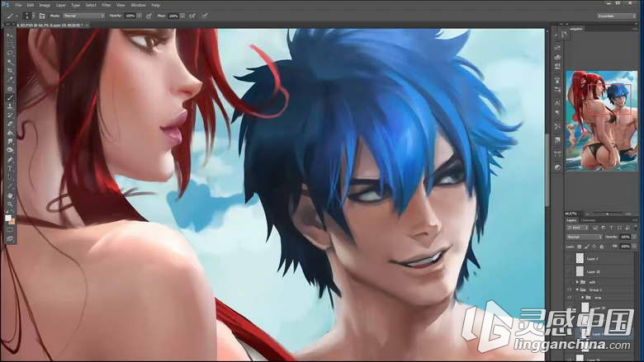Screen dimensions: 644x362
Task: Open the Essentials workspace dropdown
Action: [617, 16]
